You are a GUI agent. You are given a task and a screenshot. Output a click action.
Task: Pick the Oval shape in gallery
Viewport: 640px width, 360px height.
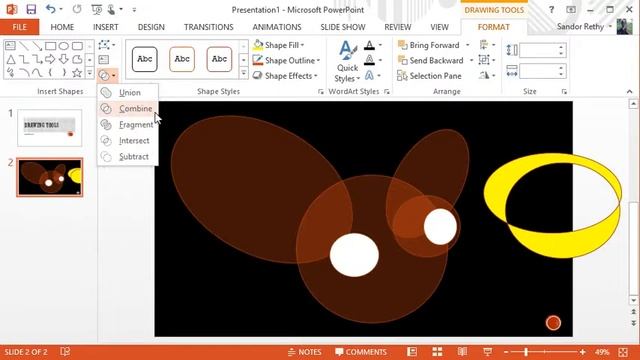coord(64,46)
